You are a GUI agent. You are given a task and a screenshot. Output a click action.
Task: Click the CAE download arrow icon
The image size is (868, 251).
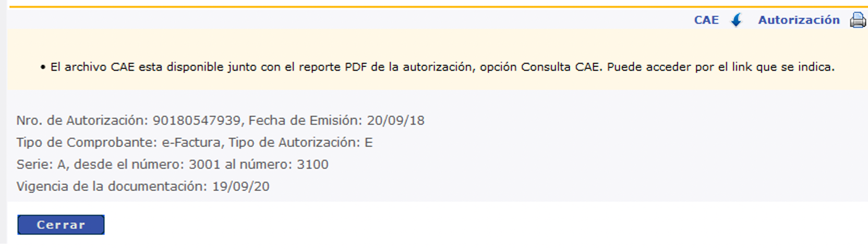736,20
